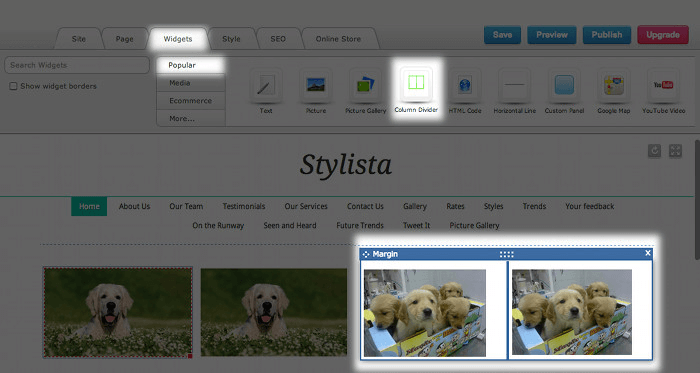The image size is (700, 373).
Task: Open the Your feedback navigation link
Action: pos(590,206)
